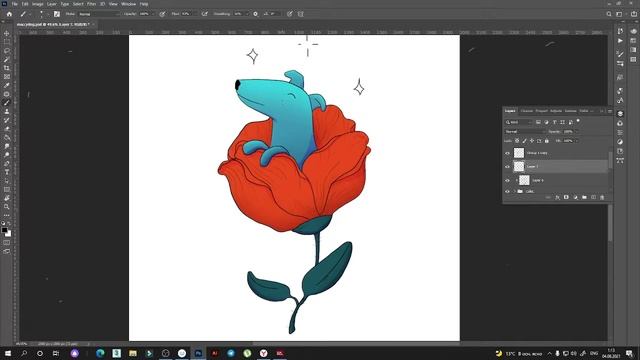Toggle lock transparent pixels
The width and height of the screenshot is (640, 360).
point(517,141)
